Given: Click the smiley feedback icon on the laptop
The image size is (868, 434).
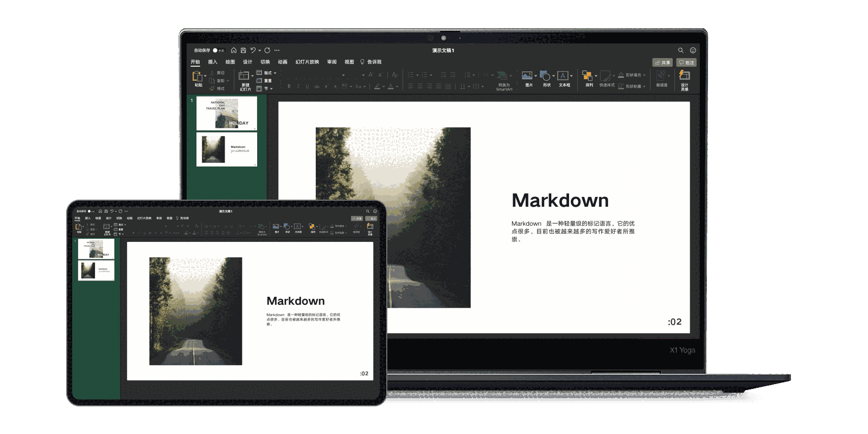Looking at the screenshot, I should [x=693, y=50].
